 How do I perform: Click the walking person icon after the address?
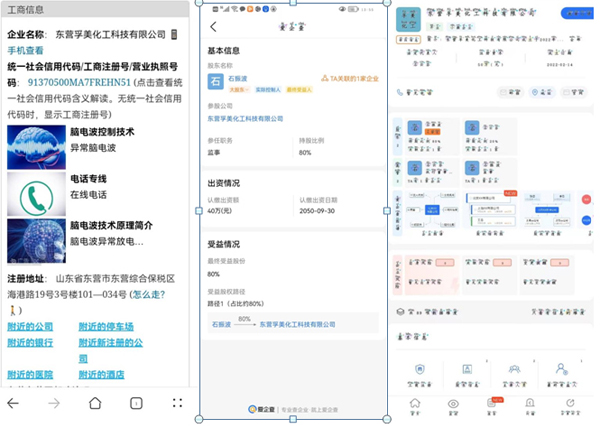[13, 310]
